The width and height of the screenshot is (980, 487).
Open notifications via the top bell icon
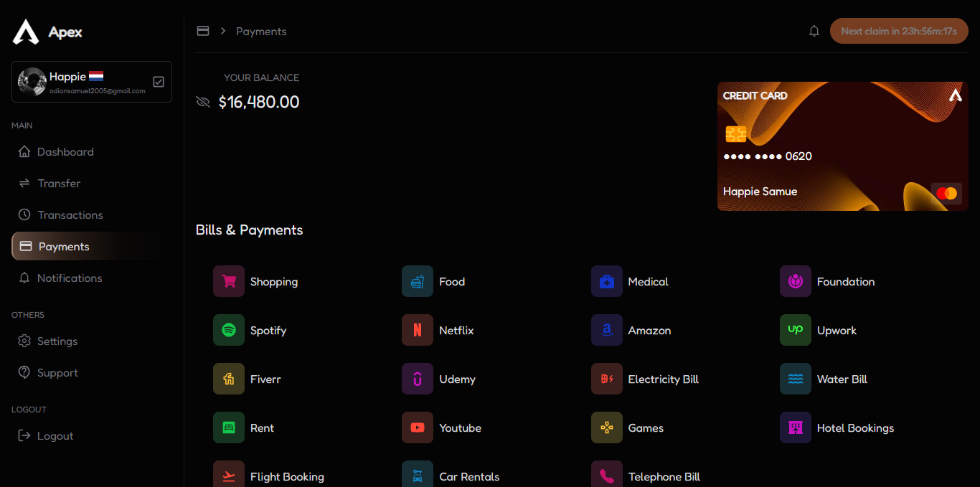tap(814, 32)
